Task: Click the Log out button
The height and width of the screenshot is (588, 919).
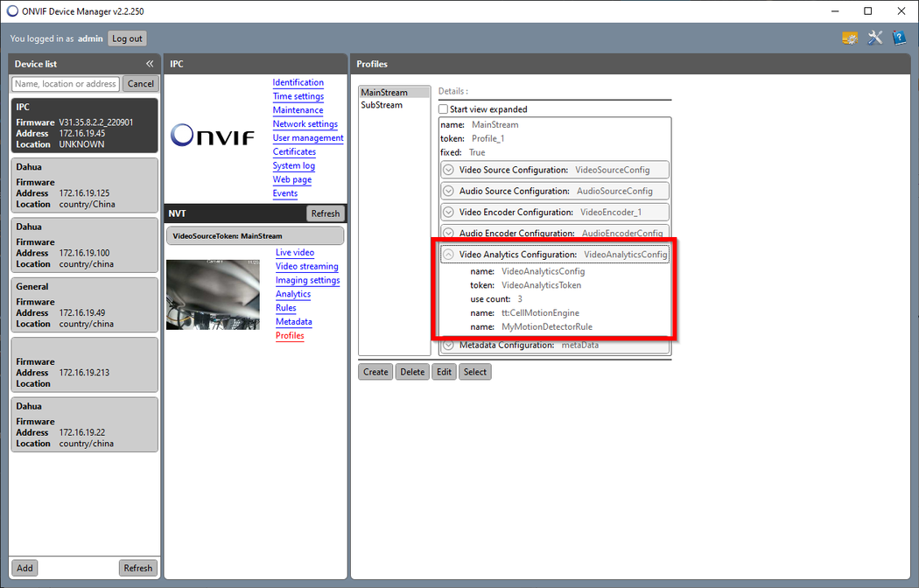Action: 127,38
